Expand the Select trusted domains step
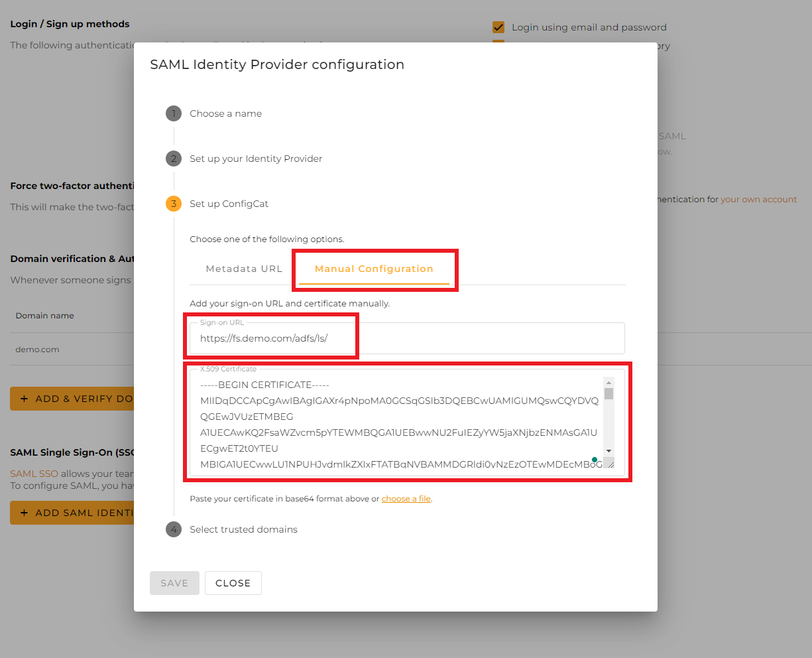Image resolution: width=812 pixels, height=658 pixels. pyautogui.click(x=243, y=529)
